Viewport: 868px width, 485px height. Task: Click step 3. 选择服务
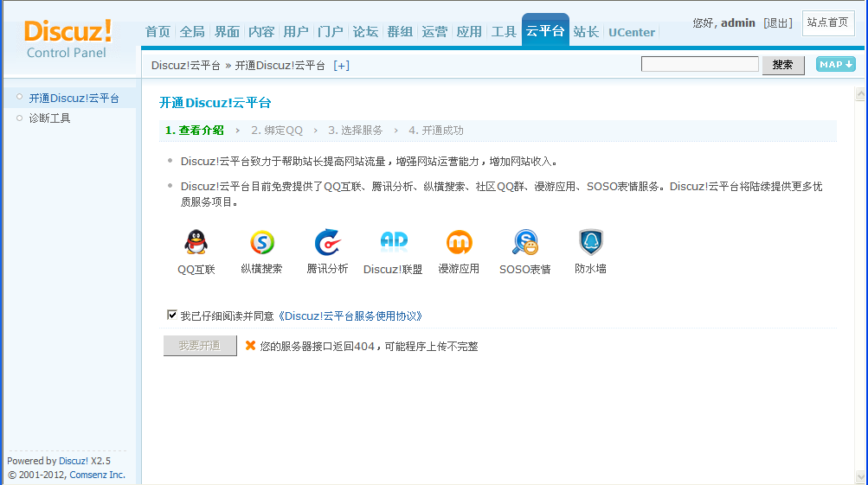click(356, 131)
